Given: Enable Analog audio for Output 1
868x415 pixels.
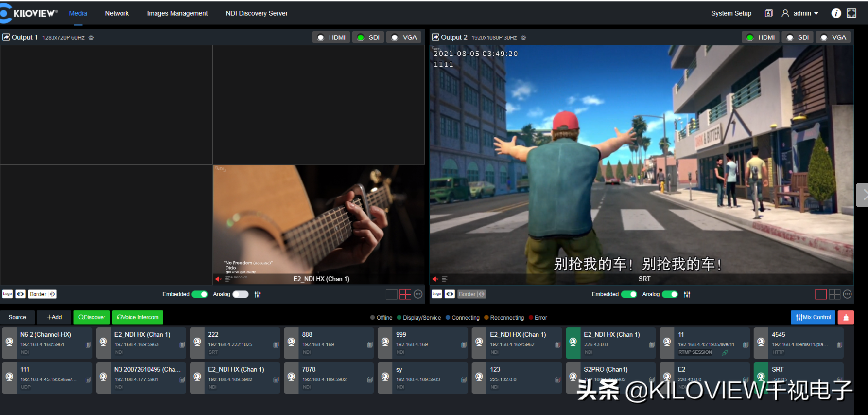Looking at the screenshot, I should (x=241, y=294).
